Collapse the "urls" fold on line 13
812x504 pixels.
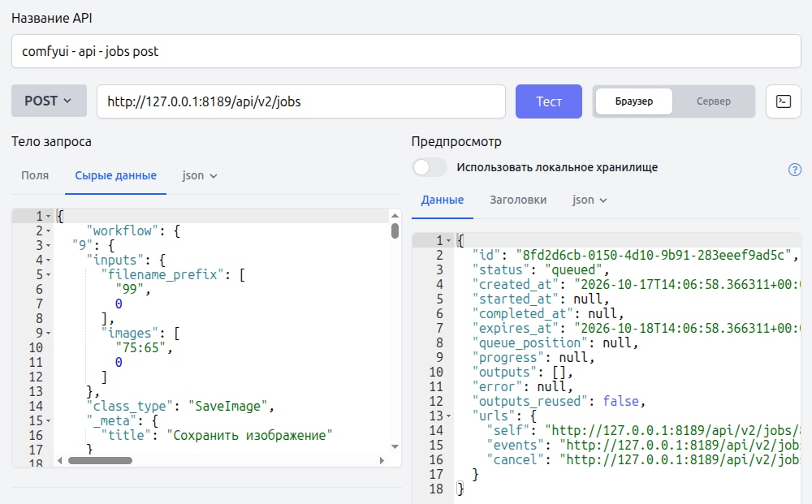pos(449,416)
